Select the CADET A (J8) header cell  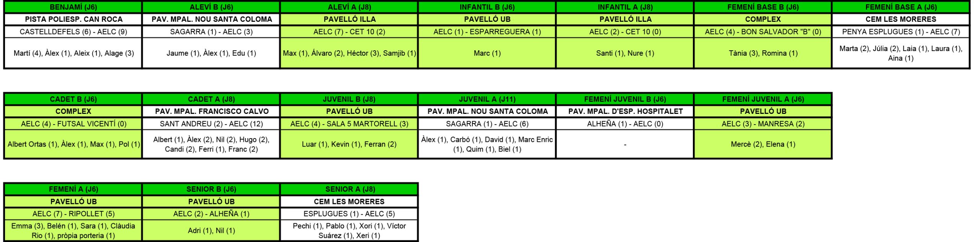[x=211, y=99]
